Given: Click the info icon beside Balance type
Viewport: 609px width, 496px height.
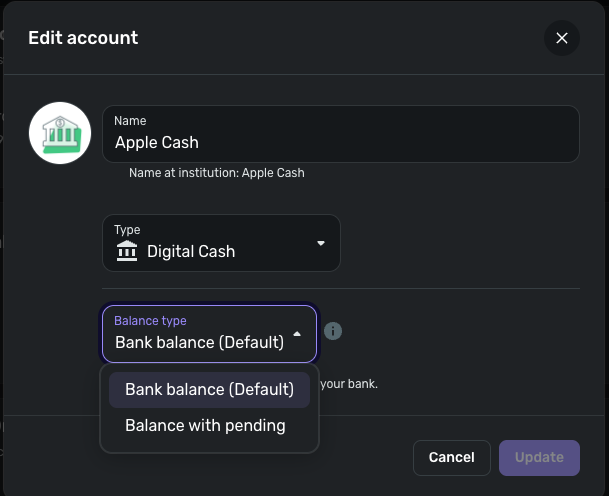Looking at the screenshot, I should (x=334, y=331).
